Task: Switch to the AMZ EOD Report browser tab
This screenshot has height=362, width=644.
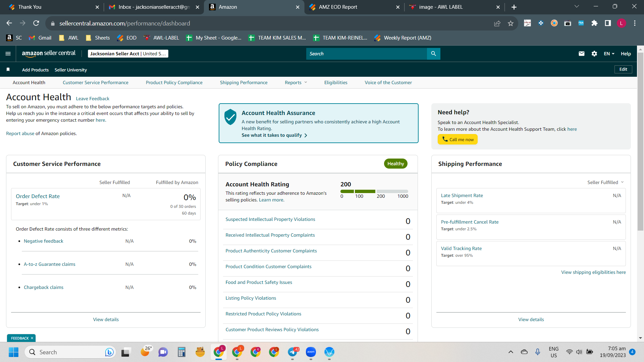Action: coord(354,7)
